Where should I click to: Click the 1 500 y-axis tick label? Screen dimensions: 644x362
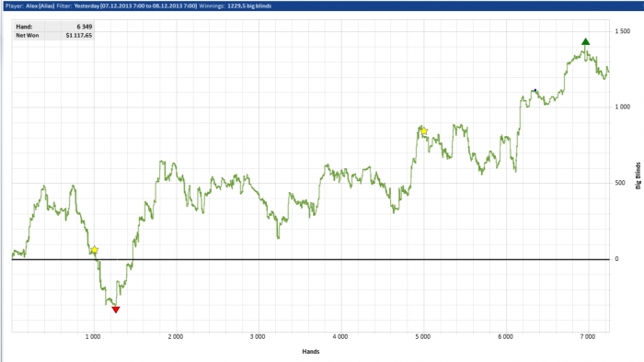point(622,31)
